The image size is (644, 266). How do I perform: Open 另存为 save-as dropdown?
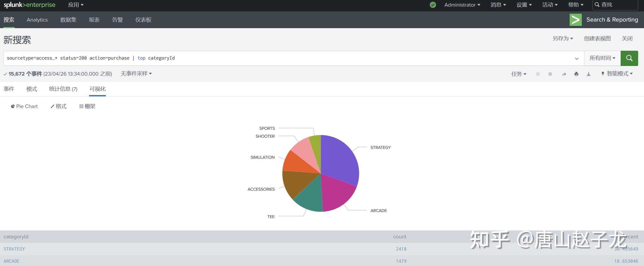[x=563, y=39]
